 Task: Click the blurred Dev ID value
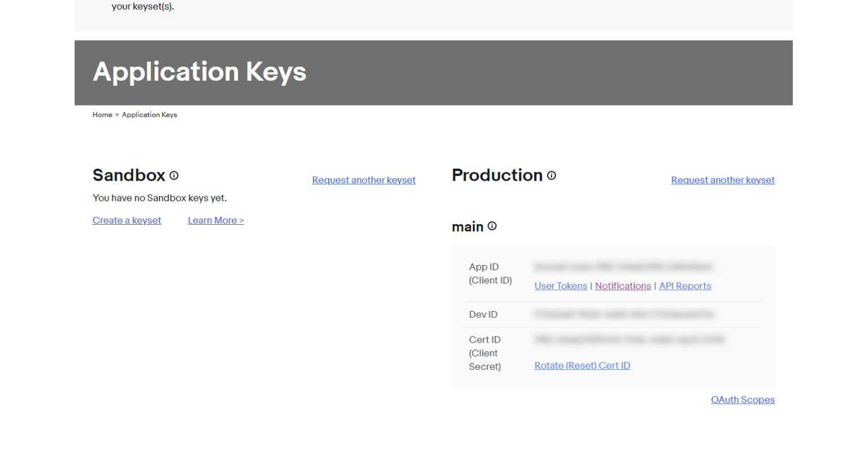coord(624,314)
